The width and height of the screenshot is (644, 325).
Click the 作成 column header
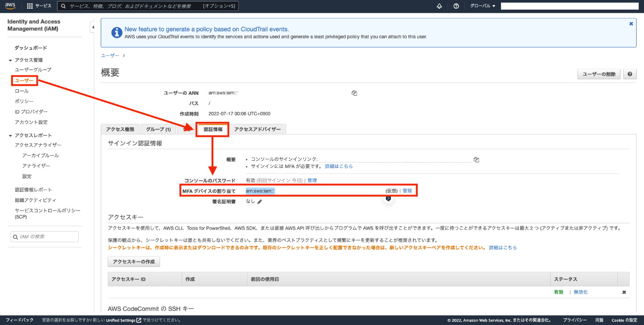click(x=214, y=279)
